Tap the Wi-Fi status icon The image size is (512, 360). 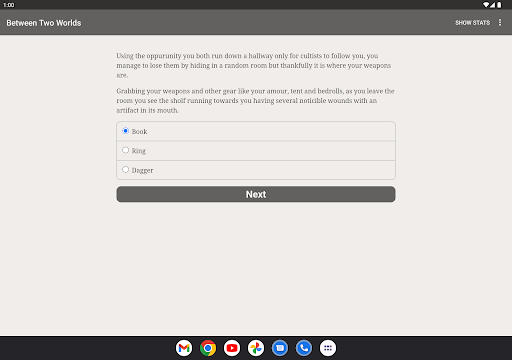[486, 5]
